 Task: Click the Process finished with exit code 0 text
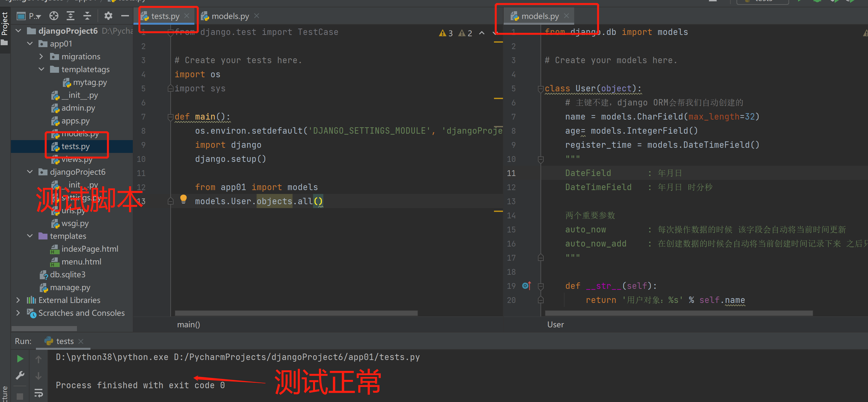[140, 385]
